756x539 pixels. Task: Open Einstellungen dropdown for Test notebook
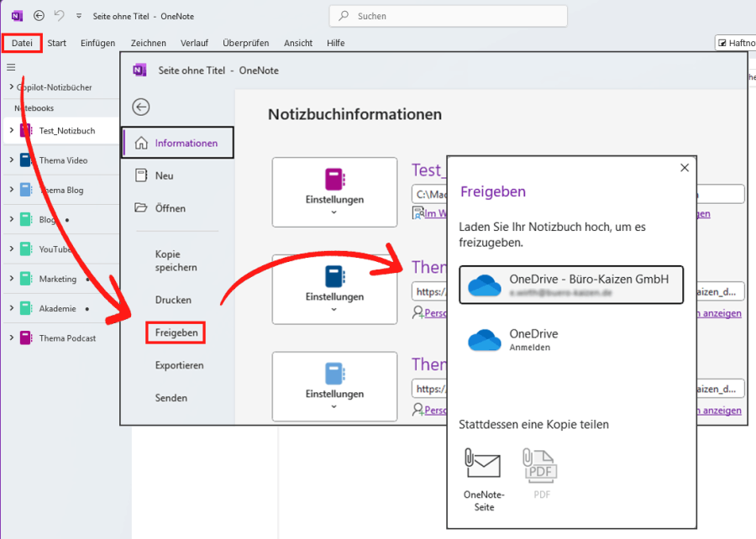[x=334, y=192]
